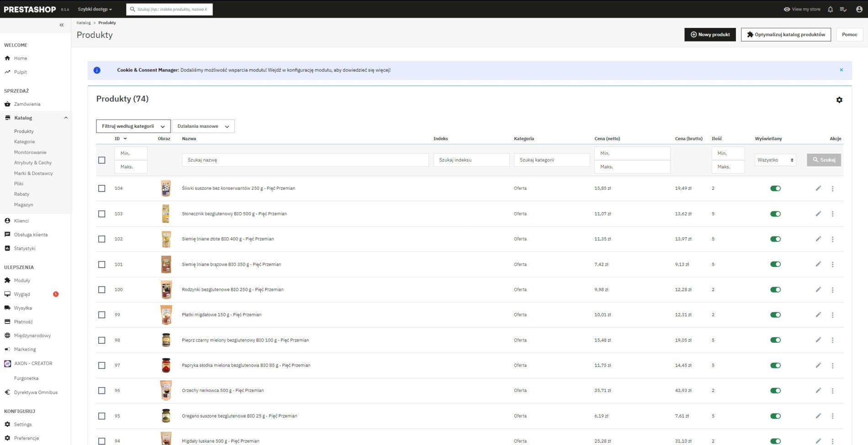
Task: Open Atrybuty & Cechy submenu item
Action: [33, 162]
